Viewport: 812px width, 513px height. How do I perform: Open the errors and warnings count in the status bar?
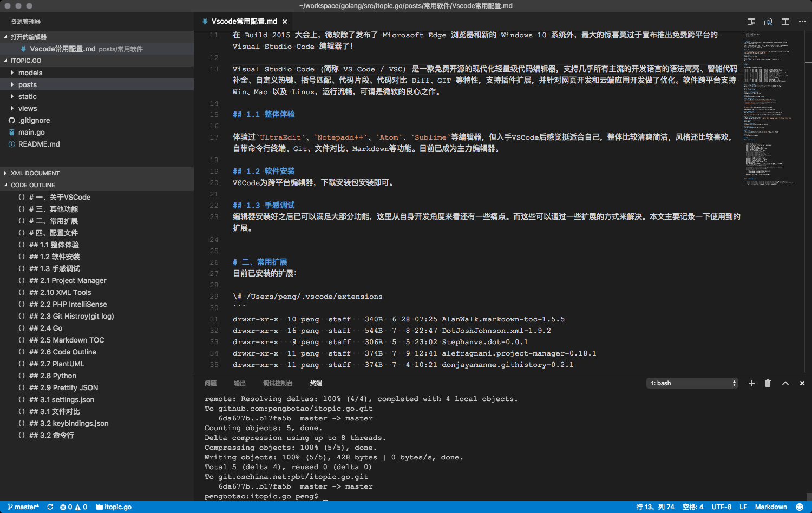[x=74, y=507]
